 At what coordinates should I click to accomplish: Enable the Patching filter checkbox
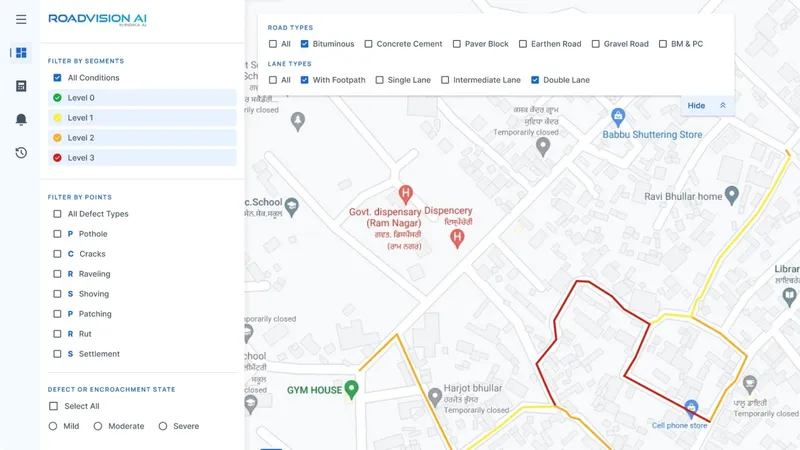click(57, 314)
